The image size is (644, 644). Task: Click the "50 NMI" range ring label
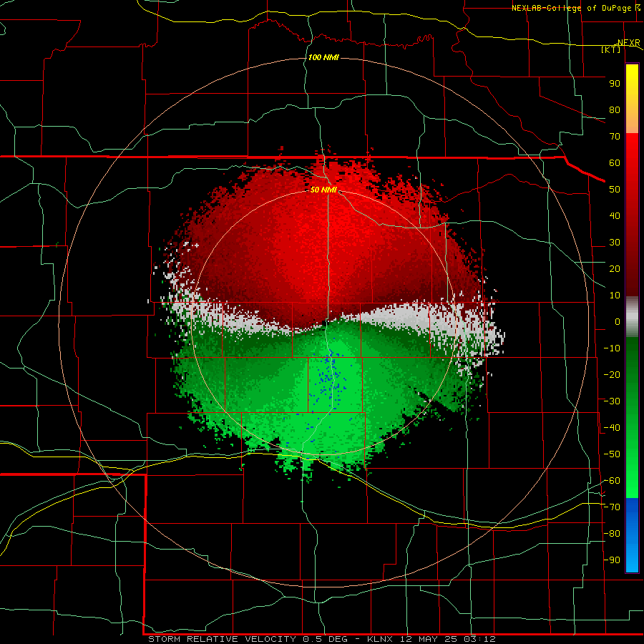[x=323, y=190]
